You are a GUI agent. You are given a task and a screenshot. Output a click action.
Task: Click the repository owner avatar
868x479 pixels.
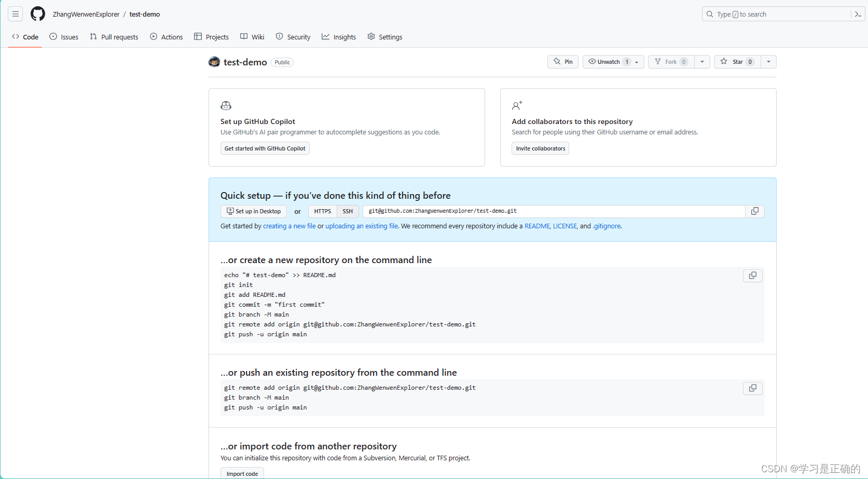pyautogui.click(x=214, y=62)
